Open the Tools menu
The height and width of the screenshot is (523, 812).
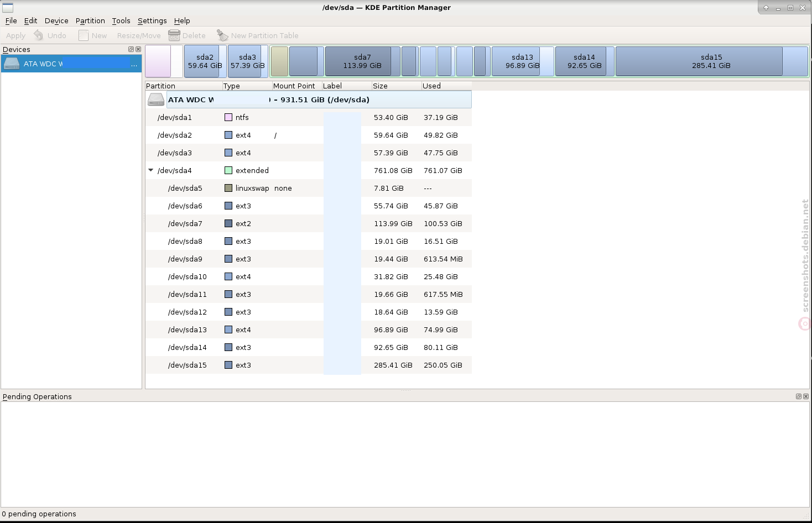(x=121, y=20)
